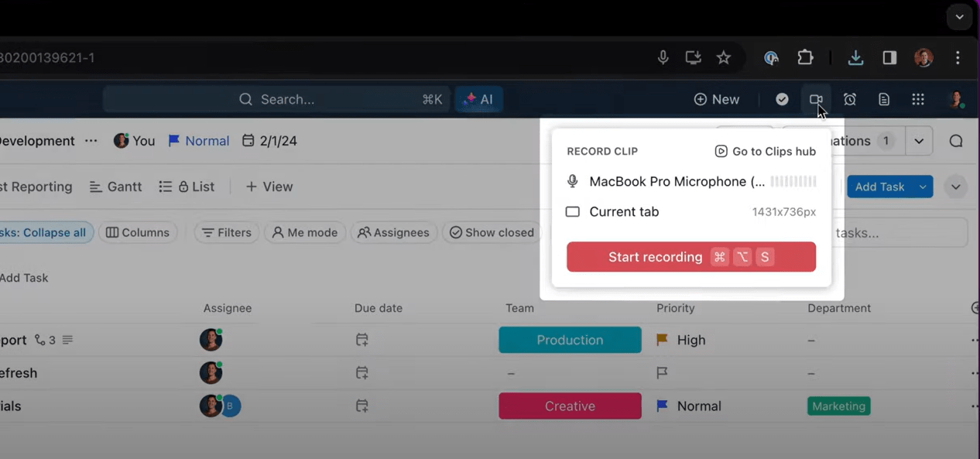Click the browser downloads icon
The height and width of the screenshot is (459, 980).
pyautogui.click(x=855, y=57)
